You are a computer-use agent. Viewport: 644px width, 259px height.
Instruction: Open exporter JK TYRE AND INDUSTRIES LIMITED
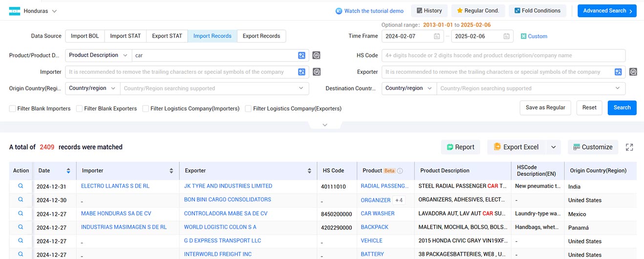click(228, 186)
